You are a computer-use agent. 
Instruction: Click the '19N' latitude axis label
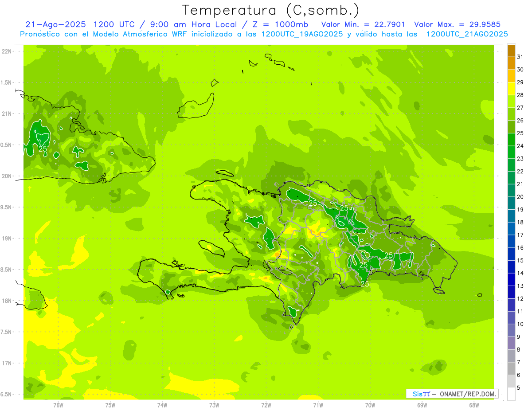click(7, 239)
